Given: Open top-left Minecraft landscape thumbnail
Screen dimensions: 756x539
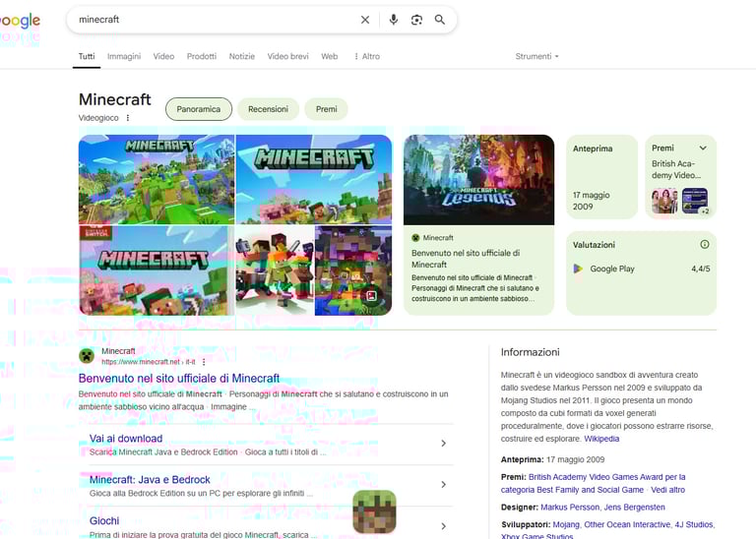Looking at the screenshot, I should [x=157, y=180].
